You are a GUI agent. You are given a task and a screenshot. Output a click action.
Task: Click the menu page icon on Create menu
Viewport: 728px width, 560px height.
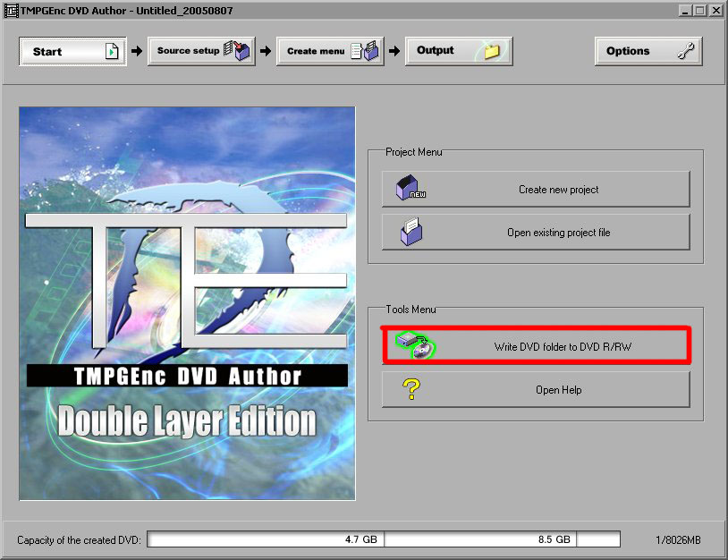pos(365,50)
